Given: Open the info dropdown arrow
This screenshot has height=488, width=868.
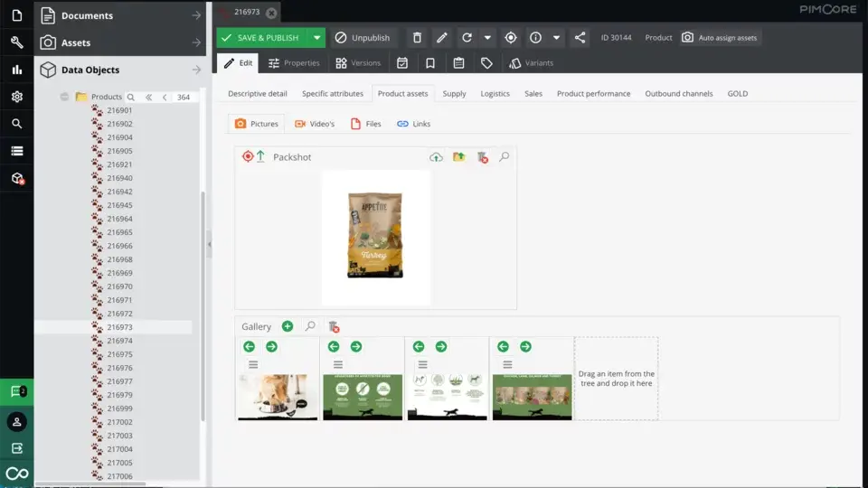Looking at the screenshot, I should click(x=556, y=38).
